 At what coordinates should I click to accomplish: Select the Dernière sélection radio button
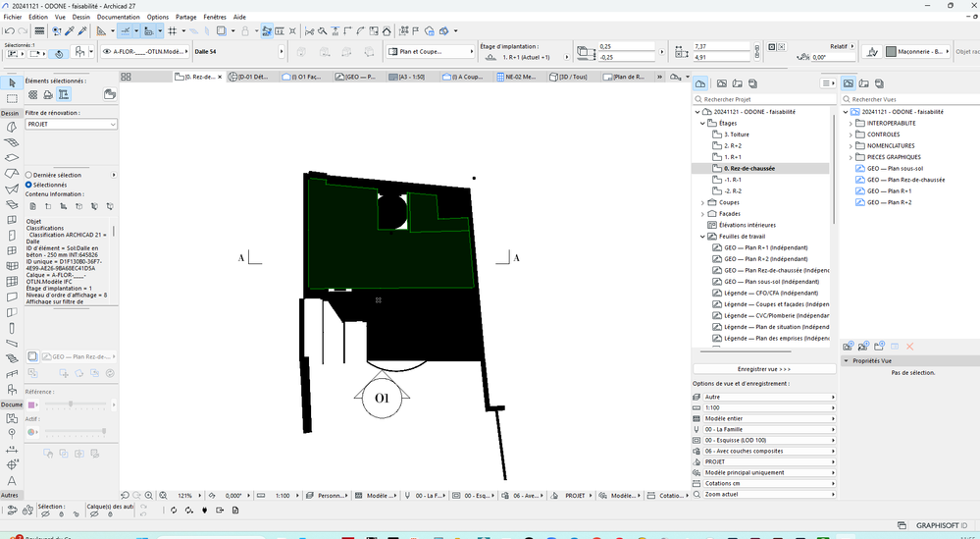29,175
